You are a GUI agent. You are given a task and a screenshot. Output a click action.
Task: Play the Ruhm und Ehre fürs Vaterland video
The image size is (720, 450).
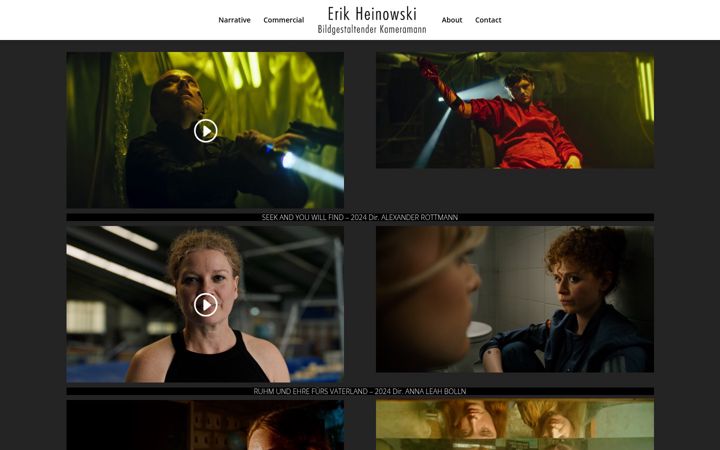[205, 304]
